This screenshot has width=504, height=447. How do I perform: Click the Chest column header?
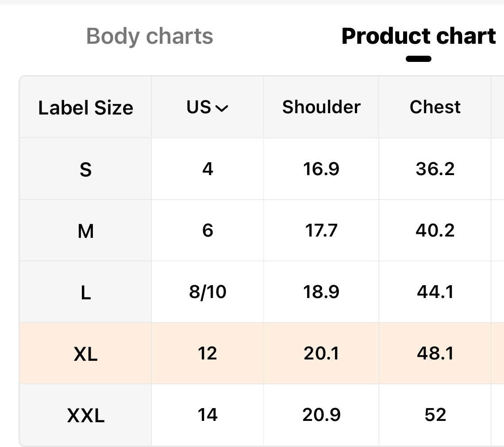click(435, 107)
